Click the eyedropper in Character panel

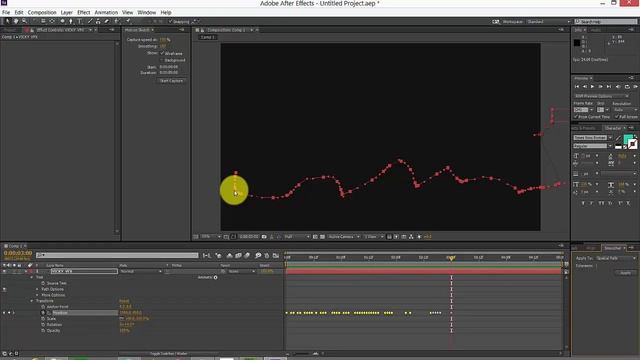(618, 138)
